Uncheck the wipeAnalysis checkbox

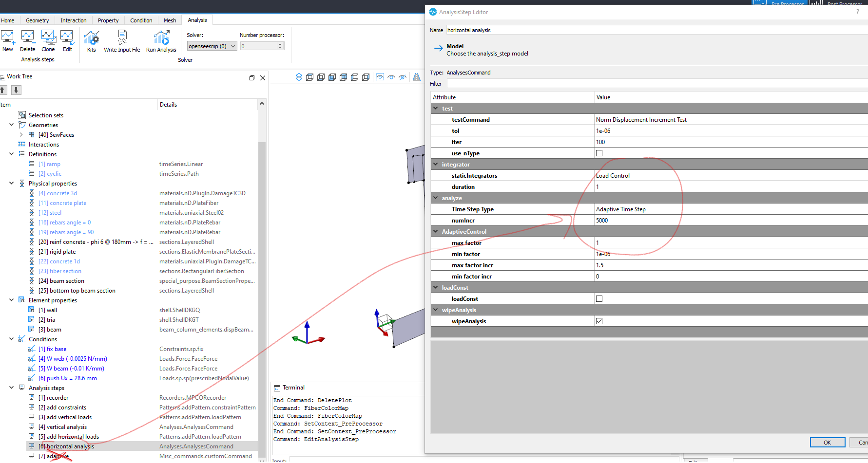[599, 321]
